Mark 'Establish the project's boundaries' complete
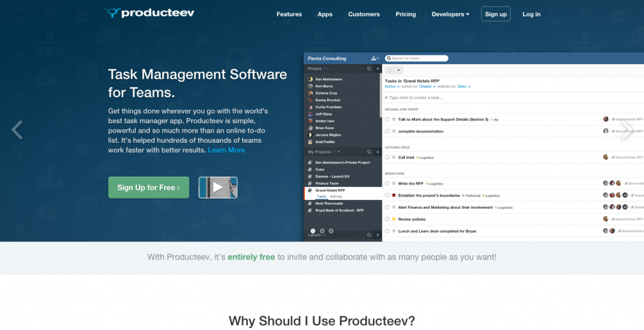This screenshot has height=330, width=644. pos(387,195)
